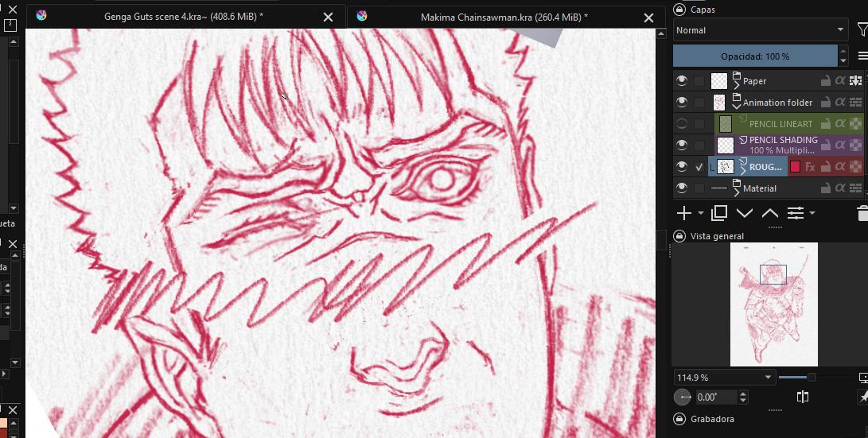Viewport: 868px width, 438px height.
Task: Increase opacity with the spinner up arrow
Action: pos(843,51)
